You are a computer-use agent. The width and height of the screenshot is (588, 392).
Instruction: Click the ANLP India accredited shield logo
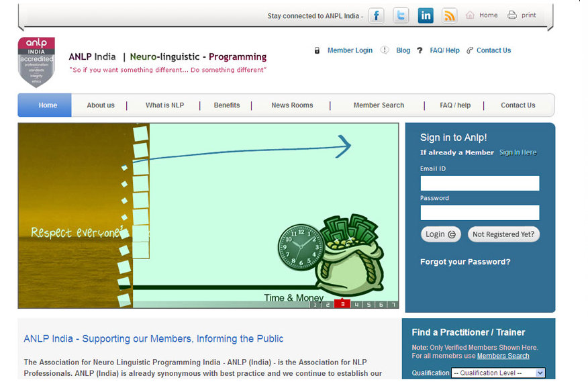tap(36, 62)
